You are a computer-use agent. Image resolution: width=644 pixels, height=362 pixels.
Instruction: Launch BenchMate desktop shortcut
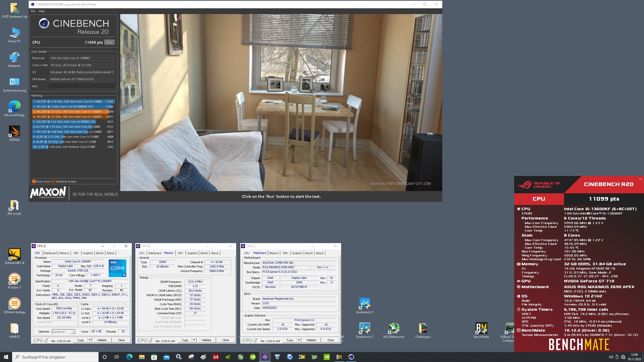[x=481, y=331]
